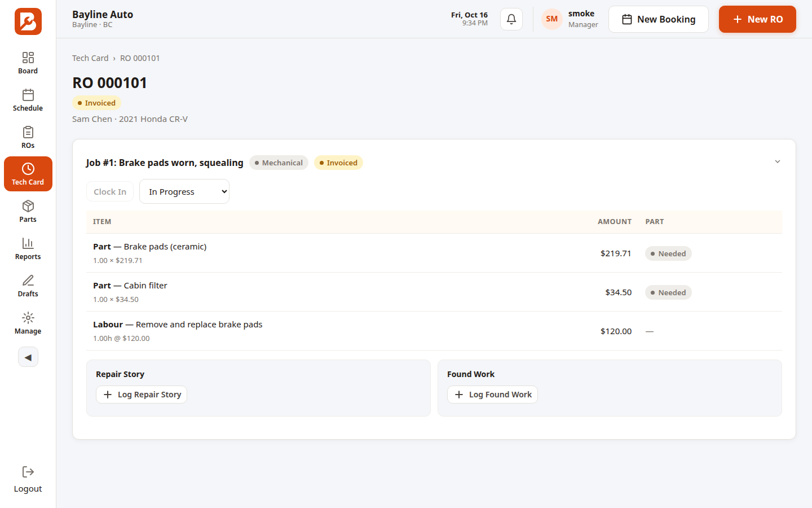Open the Manage settings page
The height and width of the screenshot is (508, 812).
(x=28, y=323)
